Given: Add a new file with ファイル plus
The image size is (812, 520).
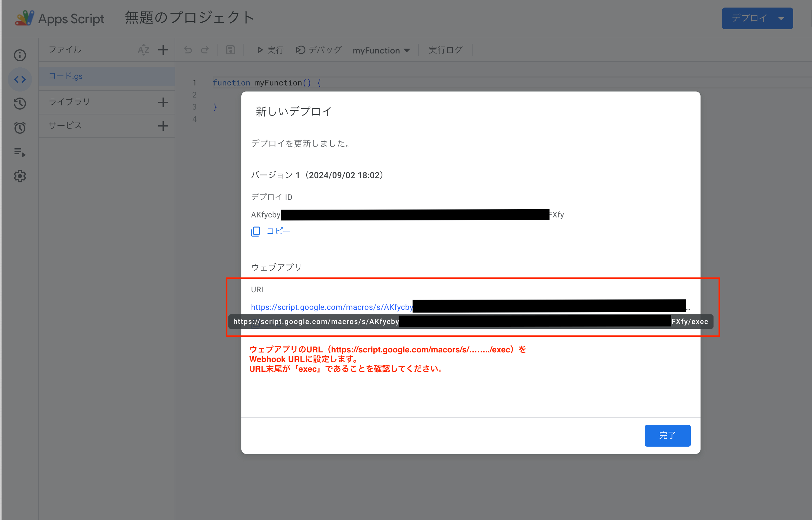Looking at the screenshot, I should [163, 50].
